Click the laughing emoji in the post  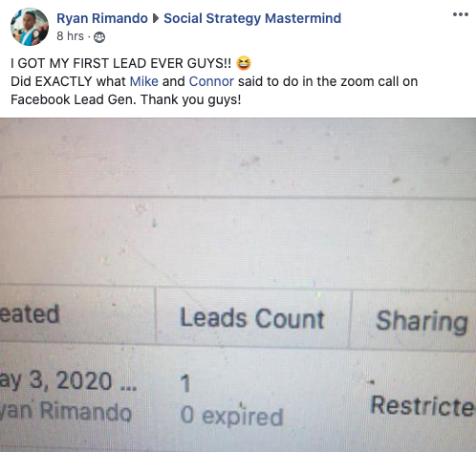pos(244,63)
